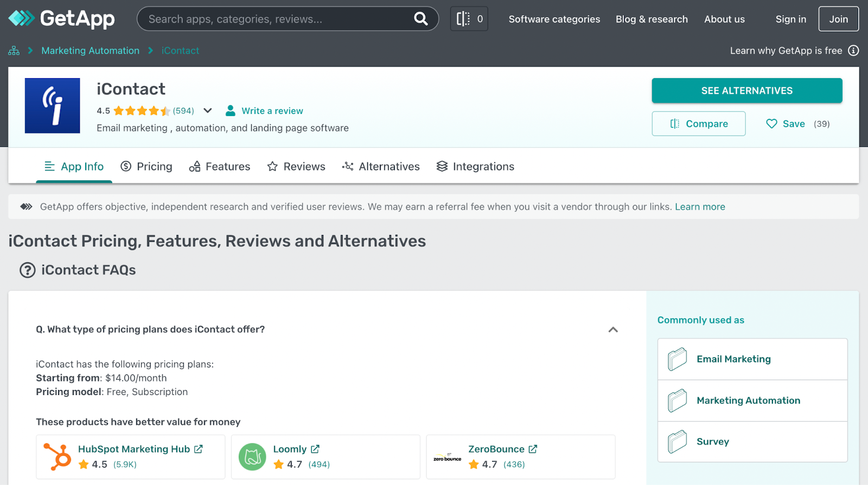Expand the rating breakdown chevron
This screenshot has width=868, height=485.
(208, 111)
